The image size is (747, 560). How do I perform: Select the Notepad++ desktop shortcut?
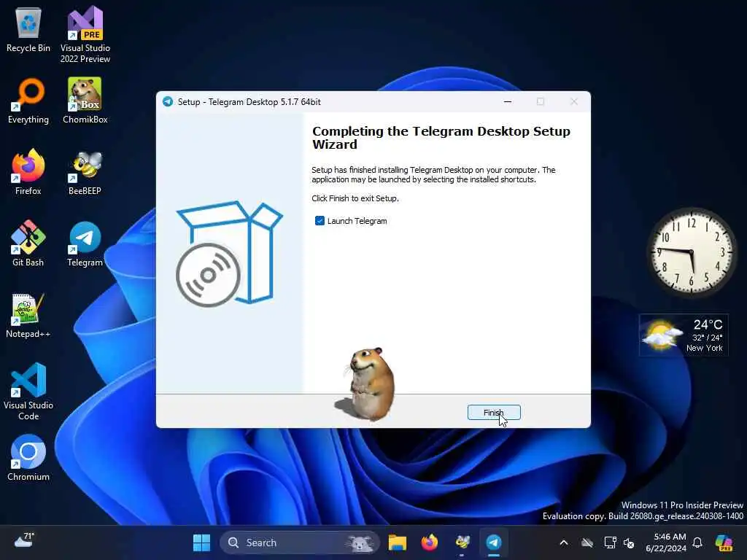pyautogui.click(x=28, y=315)
